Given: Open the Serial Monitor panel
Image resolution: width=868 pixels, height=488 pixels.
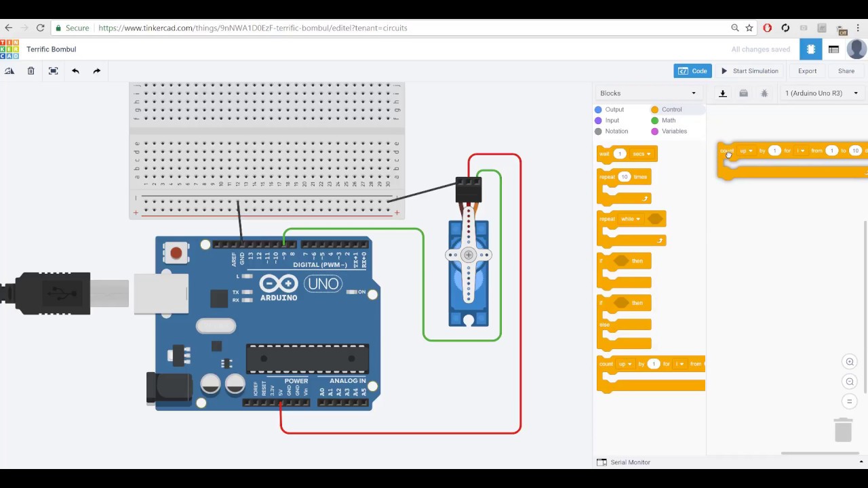Looking at the screenshot, I should coord(629,462).
